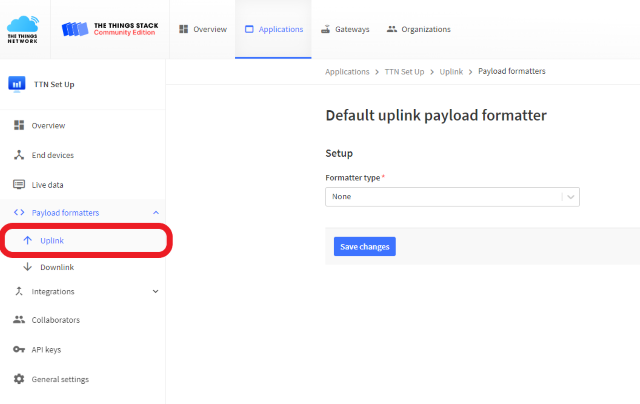The height and width of the screenshot is (404, 640).
Task: Click the Organizations people icon
Action: (392, 29)
